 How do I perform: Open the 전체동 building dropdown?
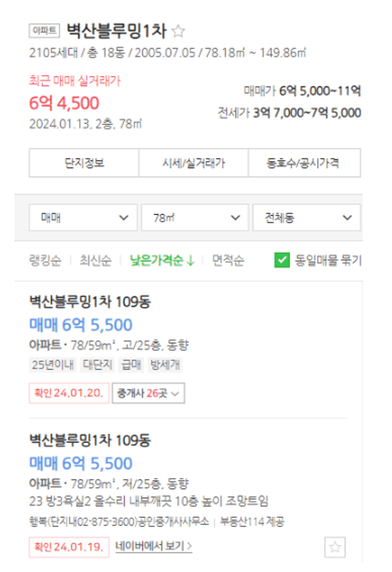pyautogui.click(x=306, y=218)
